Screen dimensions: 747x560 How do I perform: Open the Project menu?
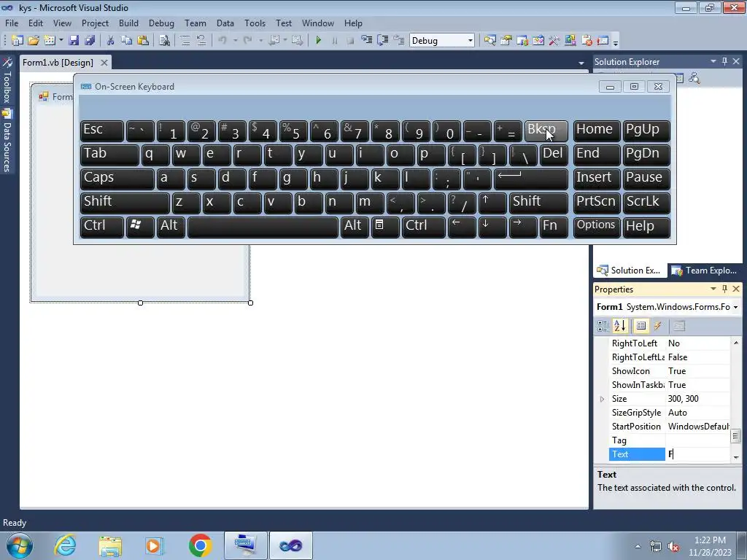tap(95, 23)
